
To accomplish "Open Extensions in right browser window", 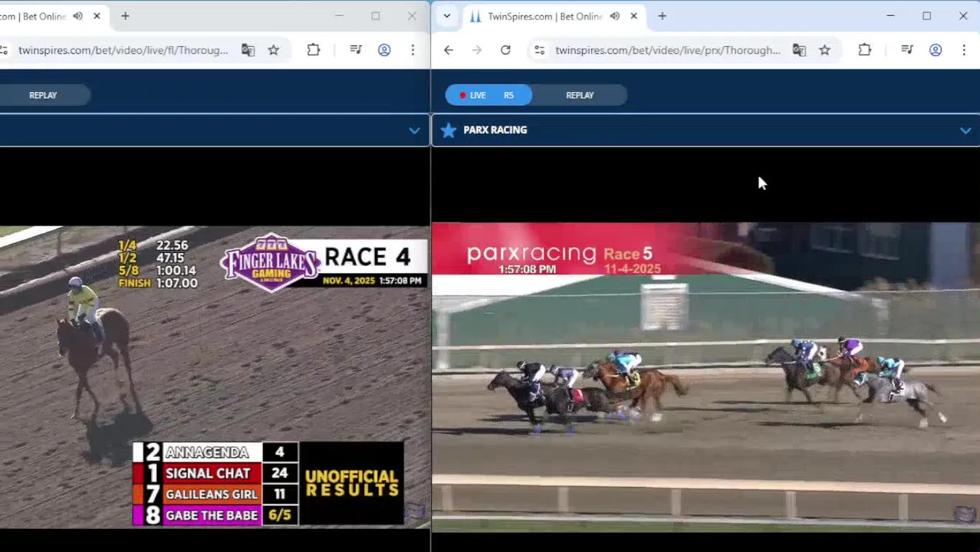I will 865,50.
